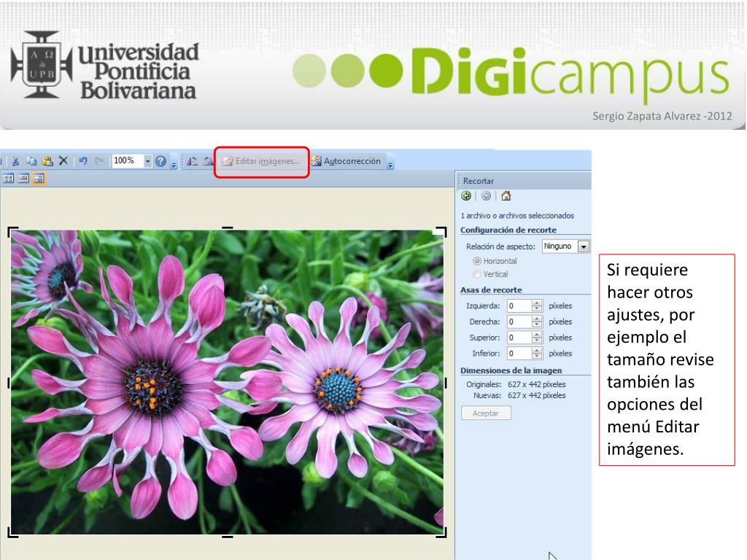747x560 pixels.
Task: Rotate image right using toolbar icon
Action: (208, 161)
